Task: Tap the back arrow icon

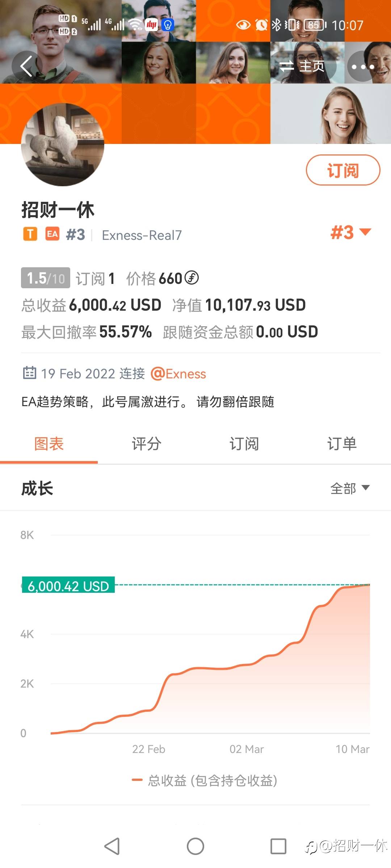Action: point(26,66)
